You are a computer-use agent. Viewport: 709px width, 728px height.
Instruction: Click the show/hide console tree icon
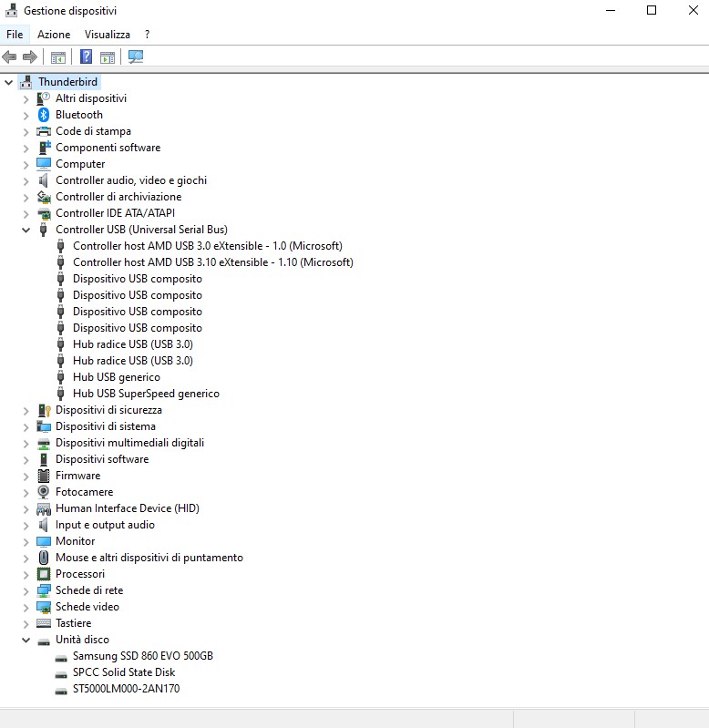coord(58,56)
